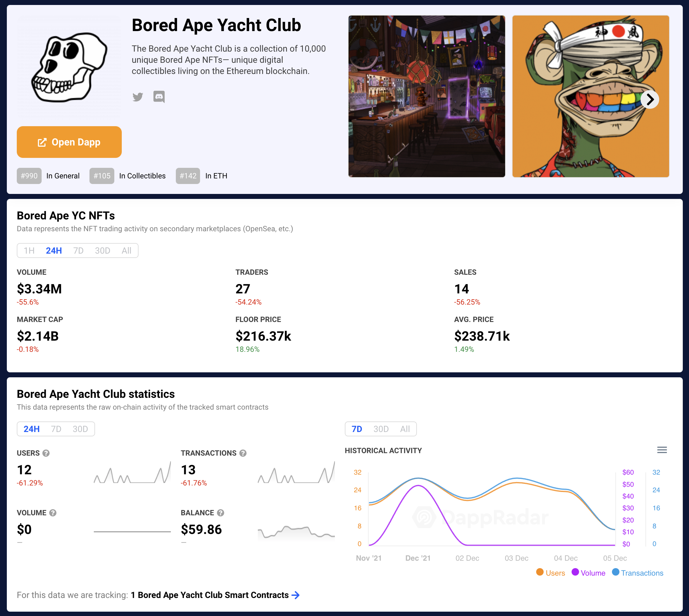Screen dimensions: 689x616
Task: Select 30D for Historical Activity chart
Action: (x=381, y=429)
